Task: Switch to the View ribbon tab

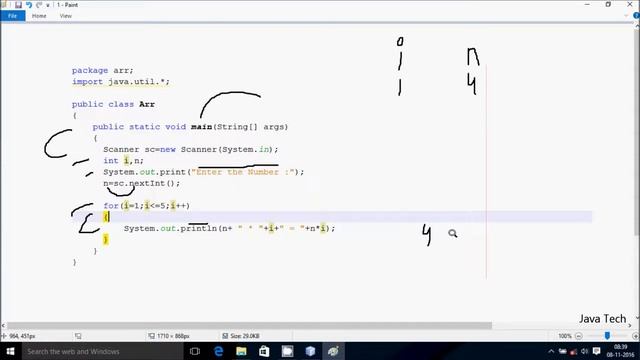Action: pos(66,16)
